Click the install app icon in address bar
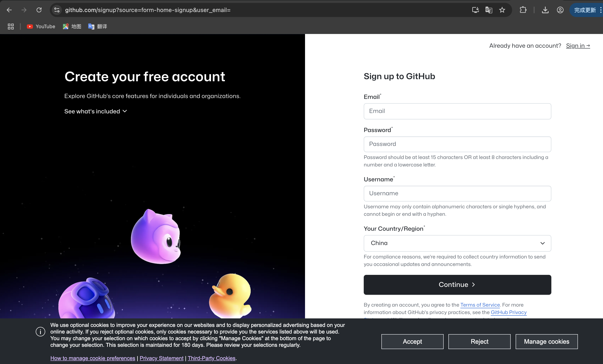 pos(475,10)
